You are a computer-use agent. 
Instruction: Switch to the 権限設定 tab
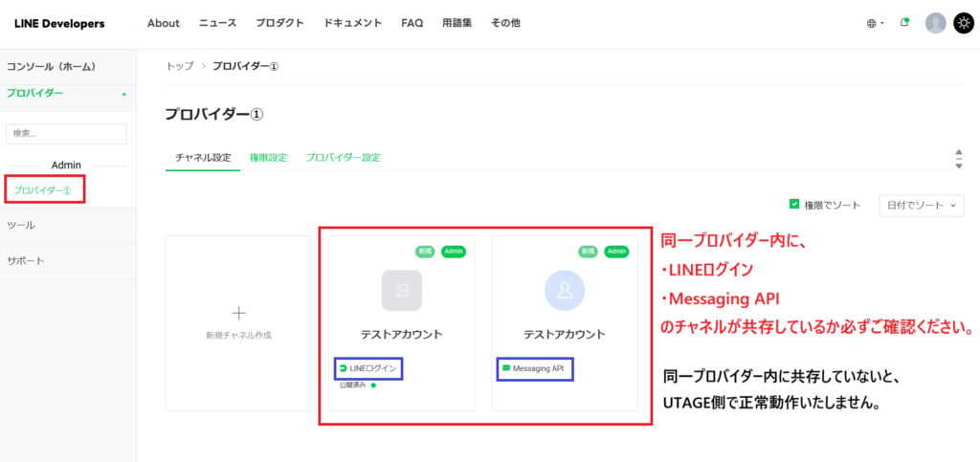coord(268,158)
